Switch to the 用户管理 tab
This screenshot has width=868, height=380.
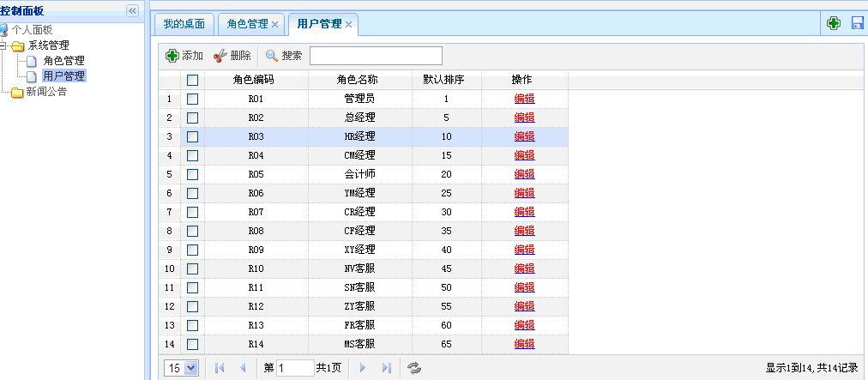coord(319,24)
